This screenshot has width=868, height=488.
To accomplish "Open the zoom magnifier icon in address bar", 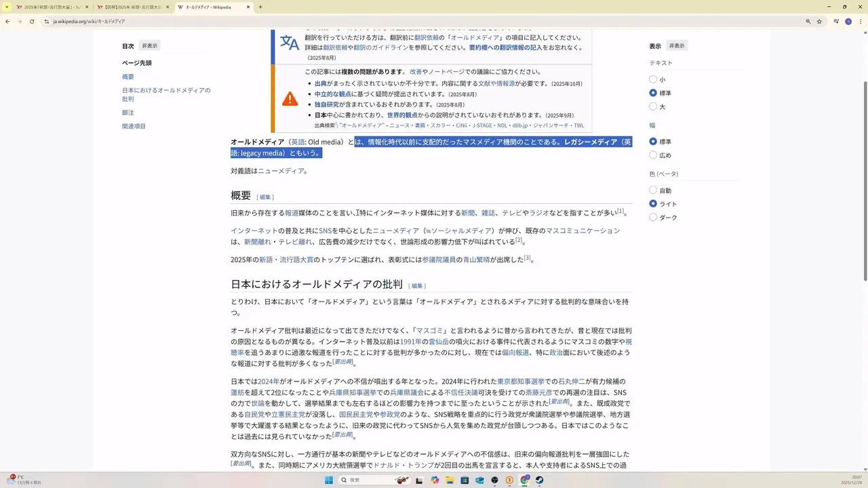I will click(x=808, y=21).
